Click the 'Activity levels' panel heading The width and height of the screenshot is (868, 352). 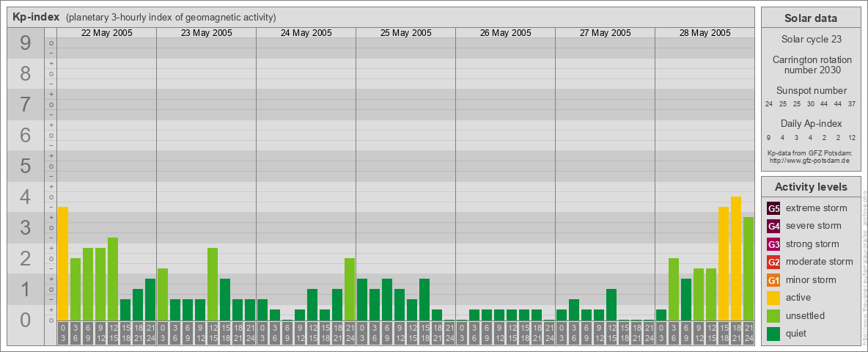coord(811,187)
